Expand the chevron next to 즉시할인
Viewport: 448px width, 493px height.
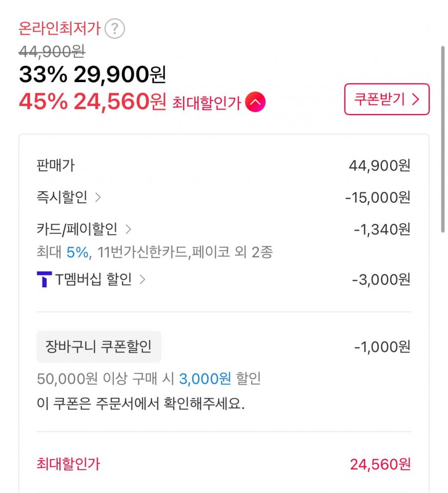98,198
